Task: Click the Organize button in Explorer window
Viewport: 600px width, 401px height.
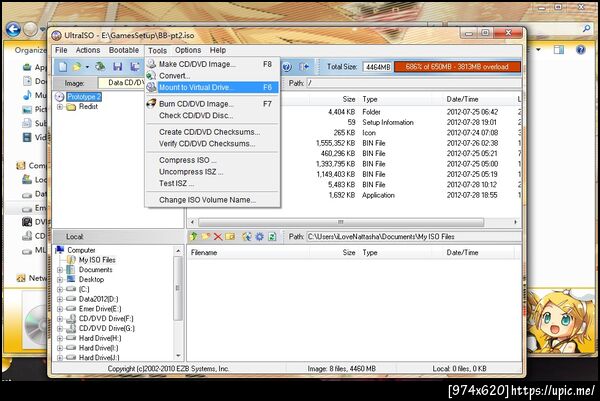Action: (30, 50)
